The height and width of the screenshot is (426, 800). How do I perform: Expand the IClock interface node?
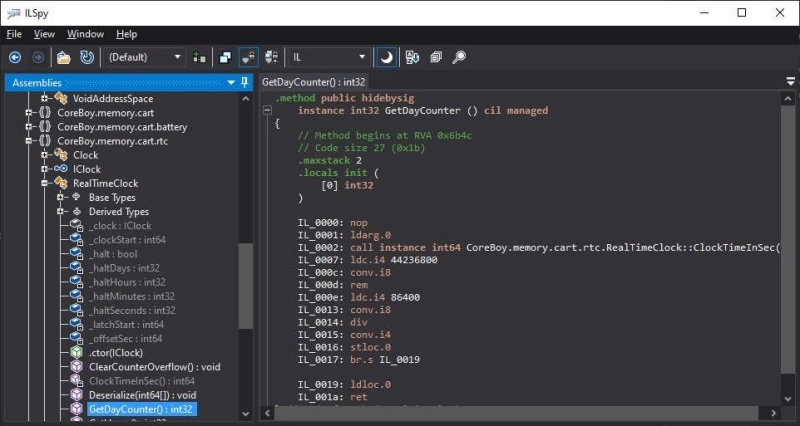44,169
